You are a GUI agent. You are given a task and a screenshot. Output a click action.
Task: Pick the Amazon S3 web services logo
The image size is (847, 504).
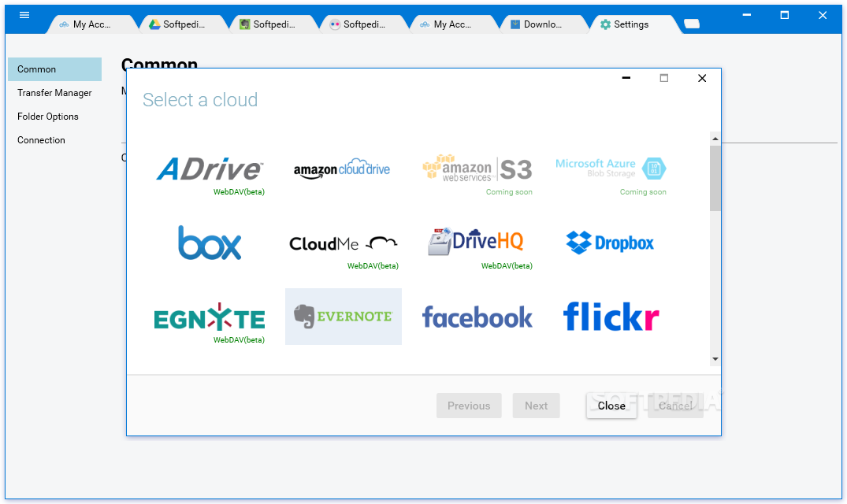[477, 168]
